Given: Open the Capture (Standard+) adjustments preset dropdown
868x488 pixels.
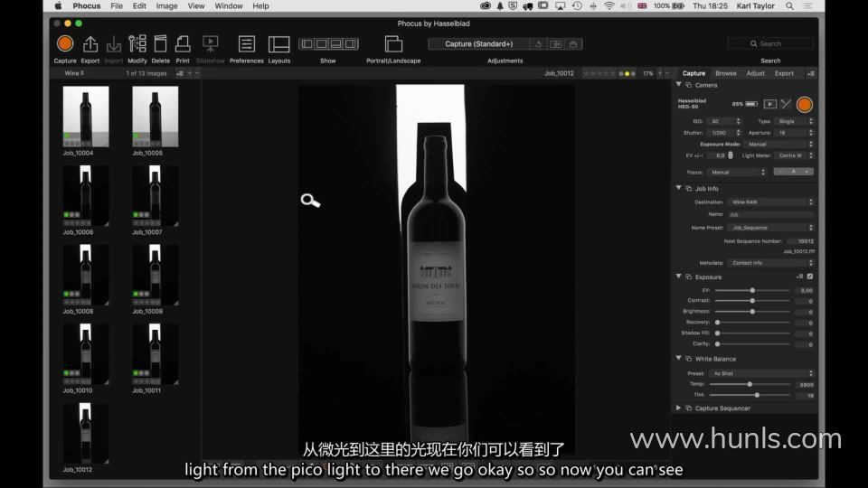Looking at the screenshot, I should point(478,43).
